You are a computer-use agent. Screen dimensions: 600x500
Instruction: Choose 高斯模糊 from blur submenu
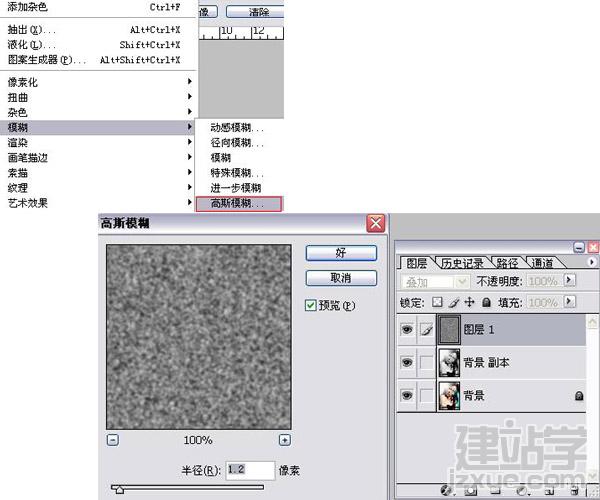239,204
